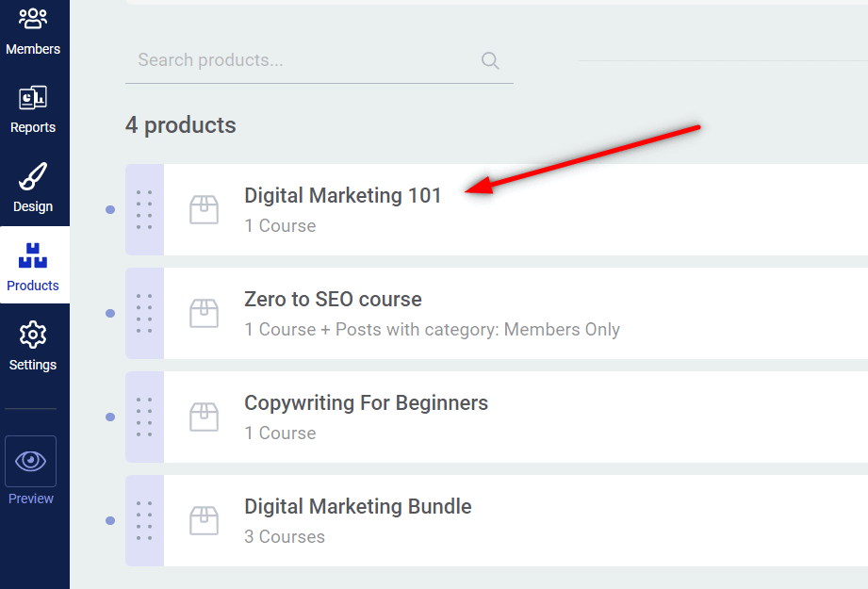Click the Copywriting For Beginners drag handle
This screenshot has width=868, height=589.
(x=144, y=417)
